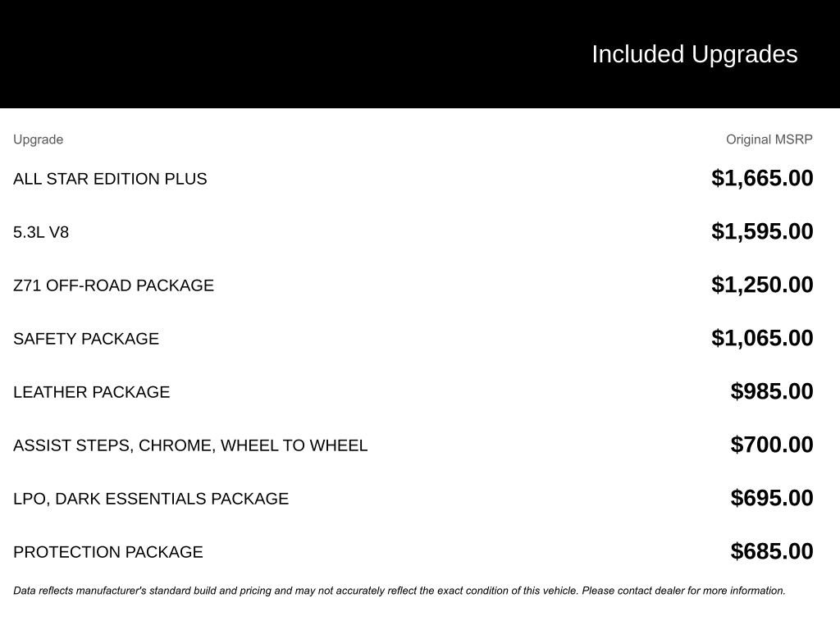
Task: Click the data disclaimer footnote text
Action: click(x=399, y=591)
